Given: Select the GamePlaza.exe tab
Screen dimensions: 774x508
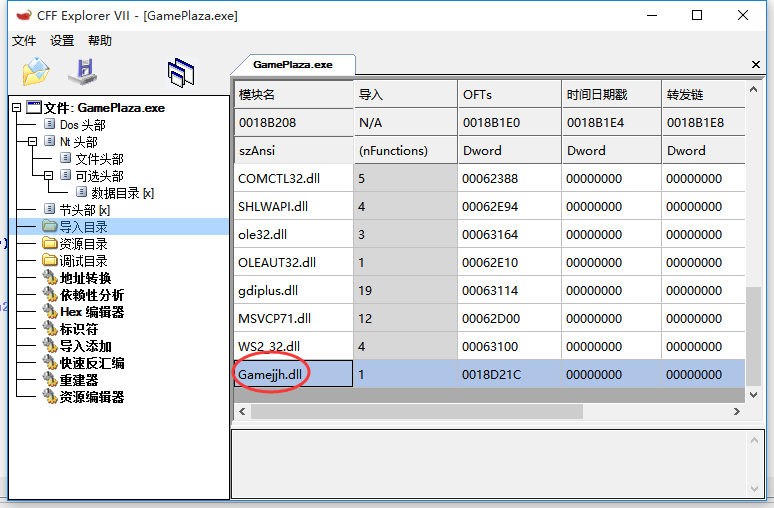Looking at the screenshot, I should pos(293,65).
